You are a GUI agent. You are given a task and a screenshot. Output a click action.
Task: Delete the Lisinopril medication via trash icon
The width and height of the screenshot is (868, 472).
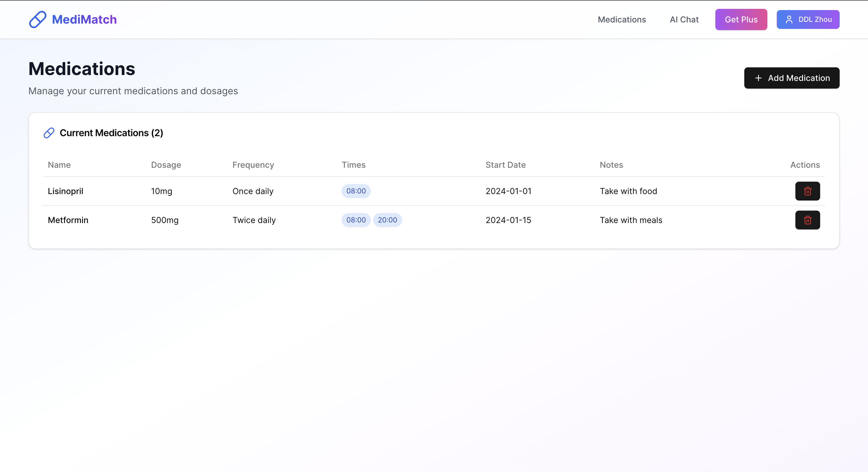point(807,191)
